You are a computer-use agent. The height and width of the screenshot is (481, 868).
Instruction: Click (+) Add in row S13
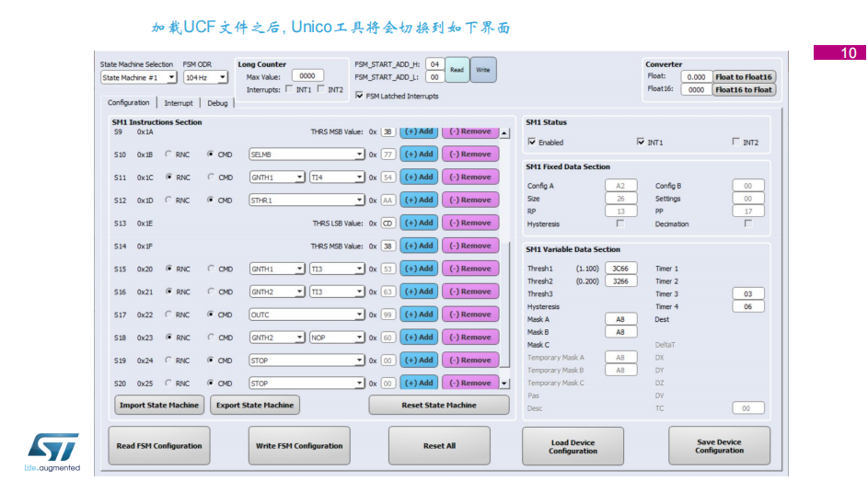[419, 223]
